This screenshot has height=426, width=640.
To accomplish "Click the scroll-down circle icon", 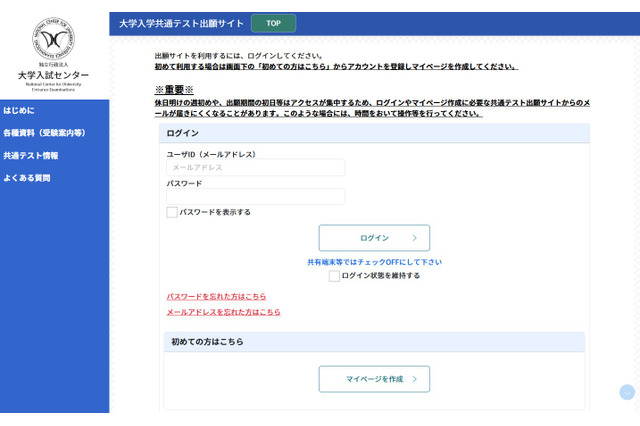I will click(x=627, y=392).
